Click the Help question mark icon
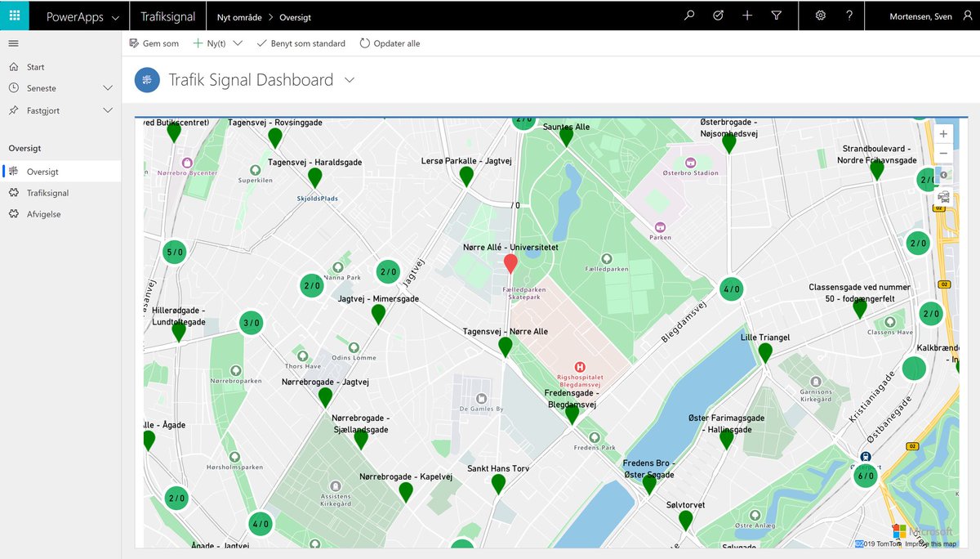Screen dimensions: 980x559 coord(849,15)
